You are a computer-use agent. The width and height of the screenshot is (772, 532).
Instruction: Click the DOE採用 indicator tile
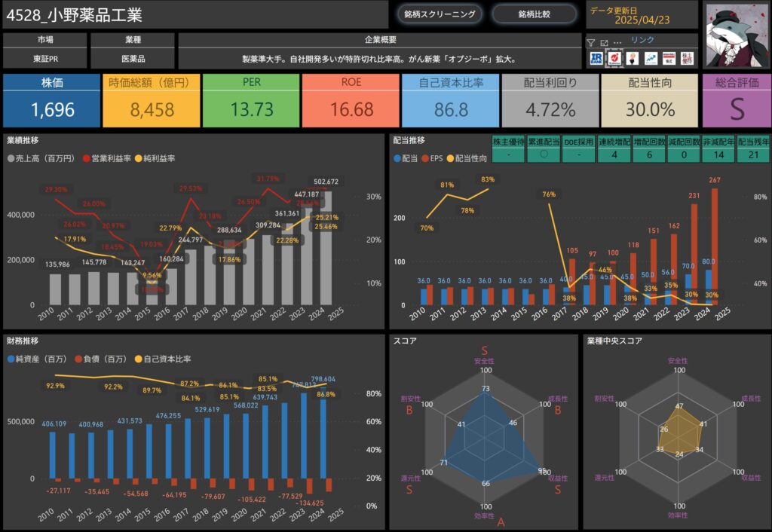click(x=578, y=148)
